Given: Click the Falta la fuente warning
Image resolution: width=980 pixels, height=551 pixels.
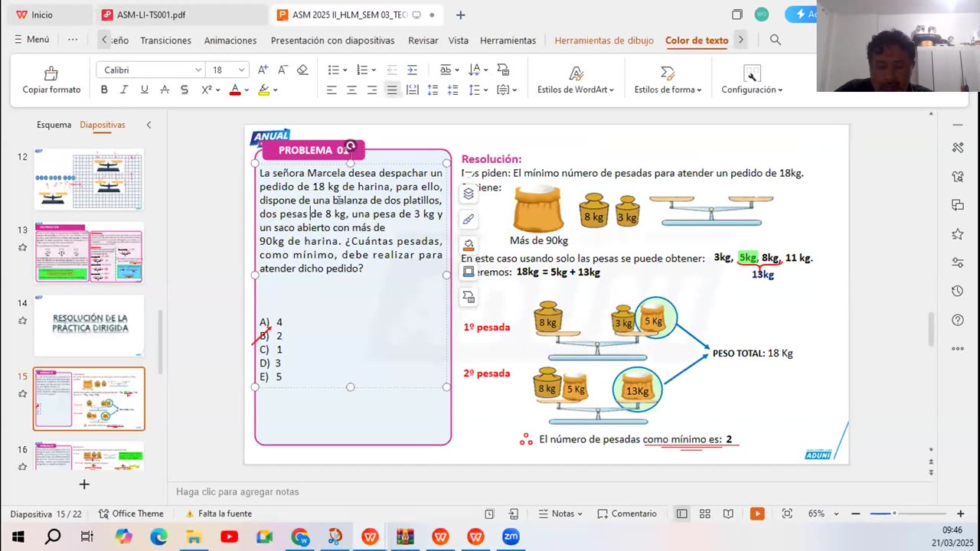Looking at the screenshot, I should click(x=217, y=514).
